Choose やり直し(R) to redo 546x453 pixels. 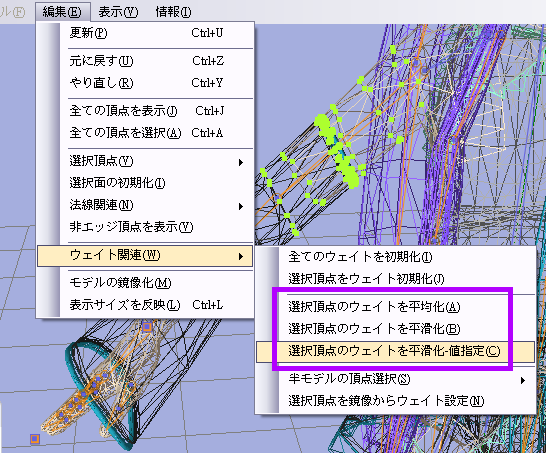145,83
